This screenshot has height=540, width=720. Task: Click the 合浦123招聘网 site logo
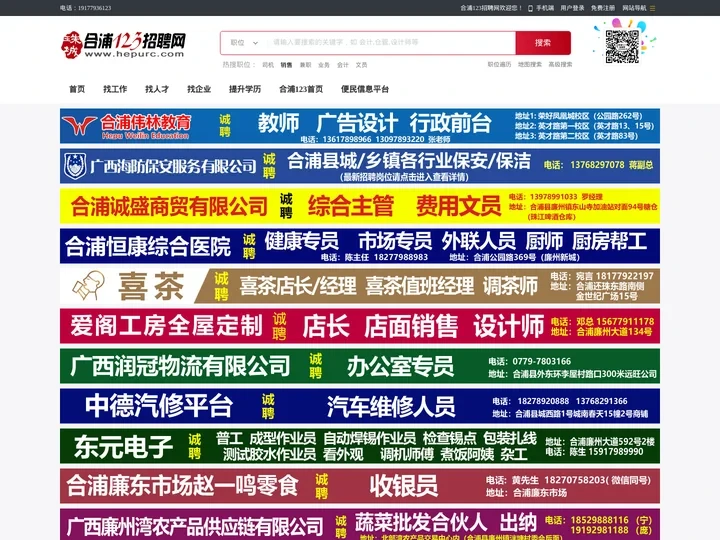pos(123,45)
